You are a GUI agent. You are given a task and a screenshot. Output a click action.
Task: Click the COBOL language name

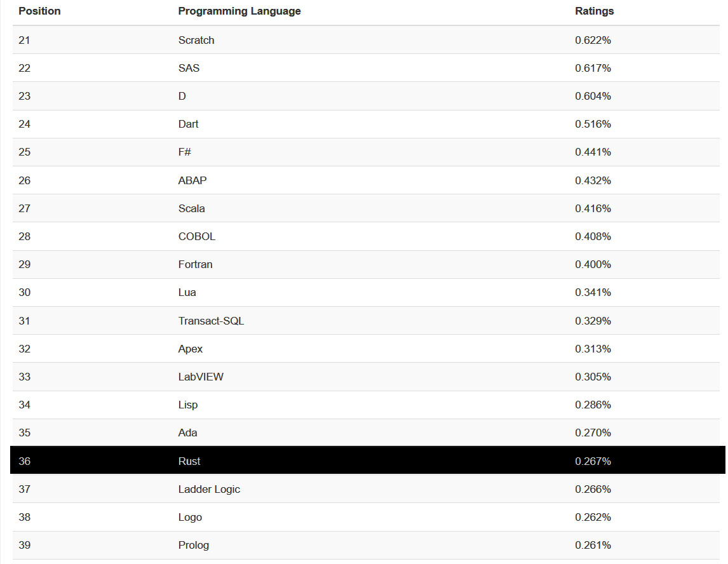click(197, 236)
